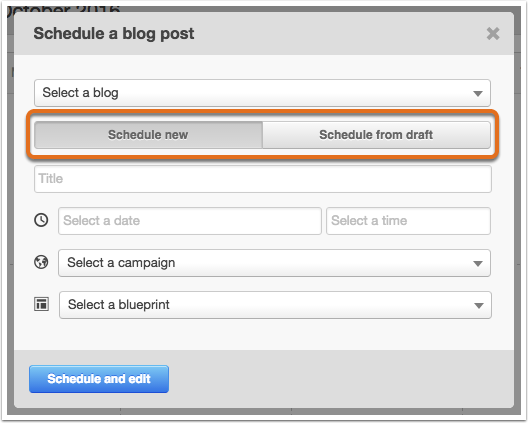Click the clock icon beside date field
528x423 pixels.
pos(41,220)
